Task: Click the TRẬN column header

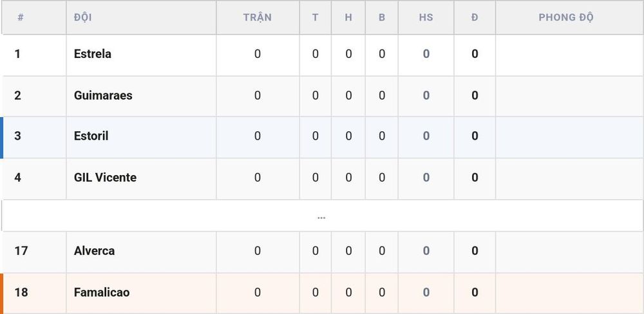Action: (x=257, y=17)
